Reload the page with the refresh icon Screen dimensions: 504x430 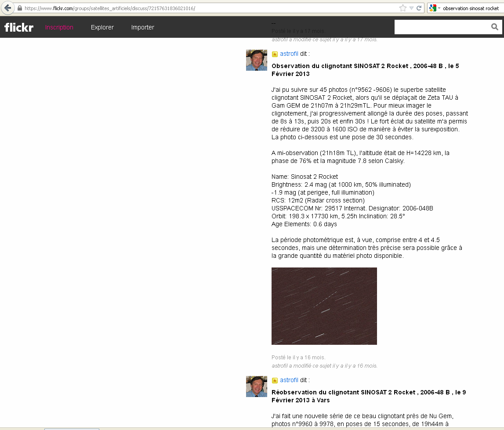[419, 8]
